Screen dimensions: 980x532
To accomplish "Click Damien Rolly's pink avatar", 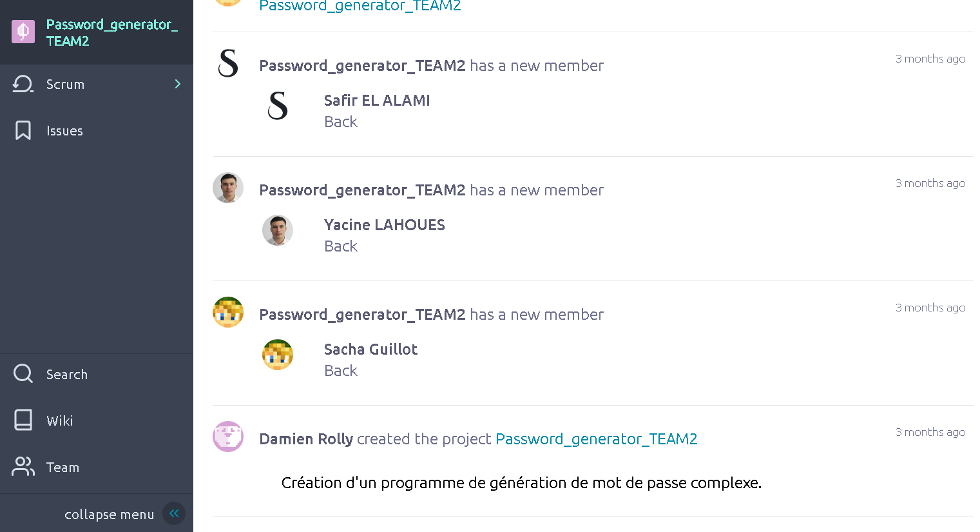I will point(228,437).
